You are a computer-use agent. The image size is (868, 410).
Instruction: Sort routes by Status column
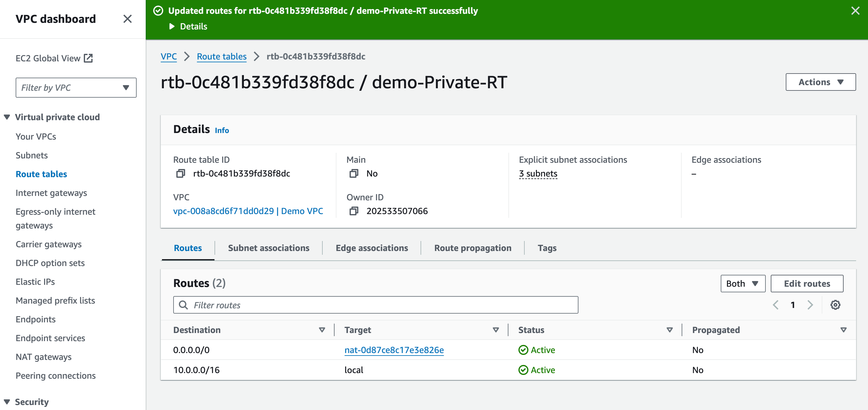point(669,330)
